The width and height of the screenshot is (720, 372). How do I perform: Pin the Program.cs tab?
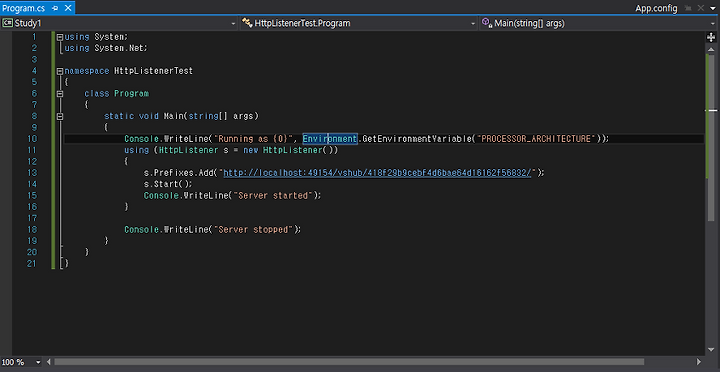(x=56, y=8)
